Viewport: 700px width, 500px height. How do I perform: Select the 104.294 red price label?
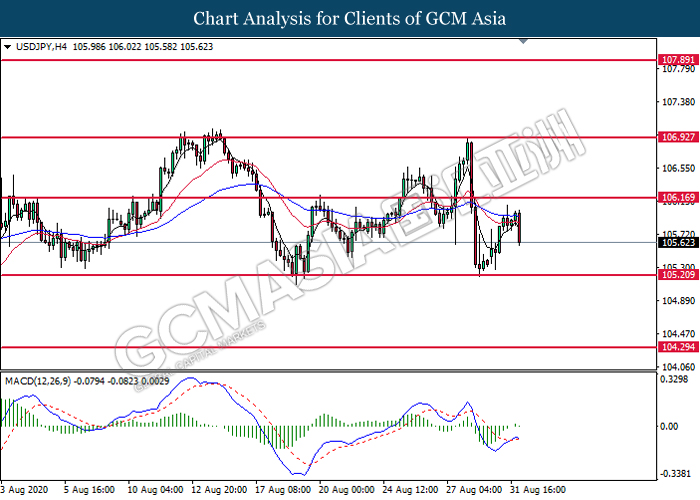[x=678, y=347]
